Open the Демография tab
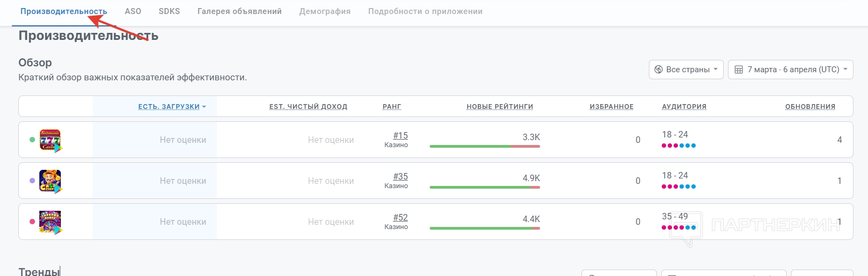Screen dimensions: 868x276 pos(325,11)
